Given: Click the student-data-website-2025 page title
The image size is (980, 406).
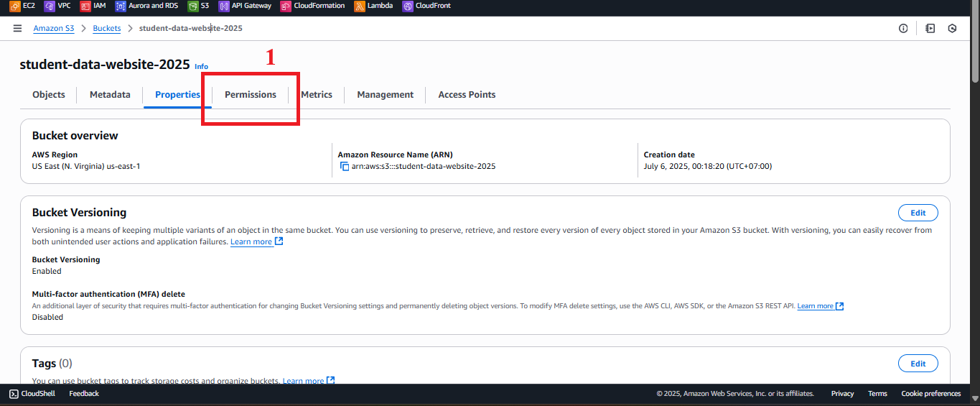Looking at the screenshot, I should (x=105, y=64).
